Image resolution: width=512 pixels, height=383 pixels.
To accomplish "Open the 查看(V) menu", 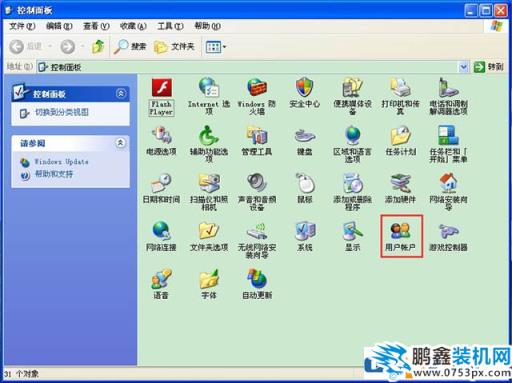I will pyautogui.click(x=96, y=26).
